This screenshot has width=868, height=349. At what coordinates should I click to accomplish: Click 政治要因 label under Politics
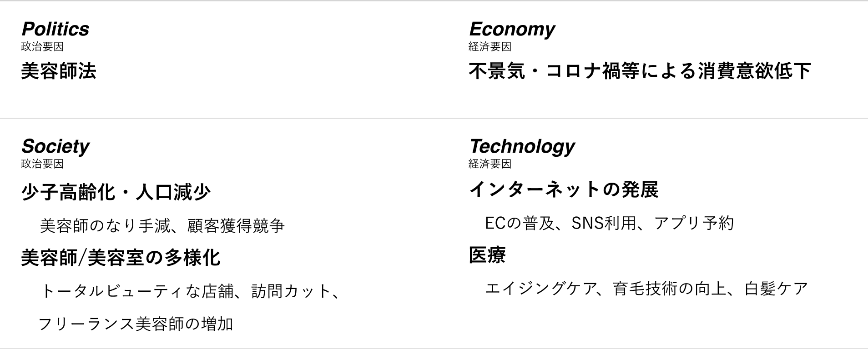click(x=42, y=46)
